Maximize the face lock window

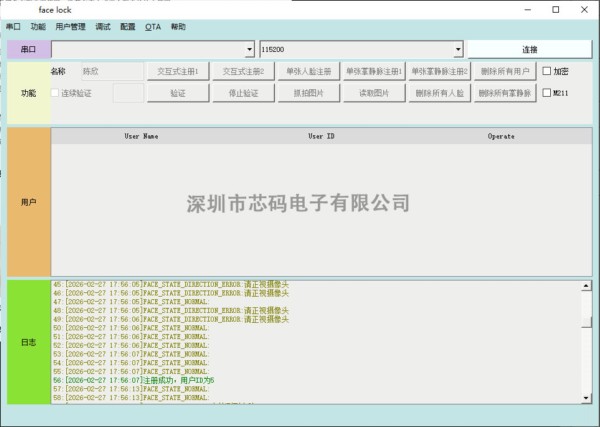click(556, 10)
